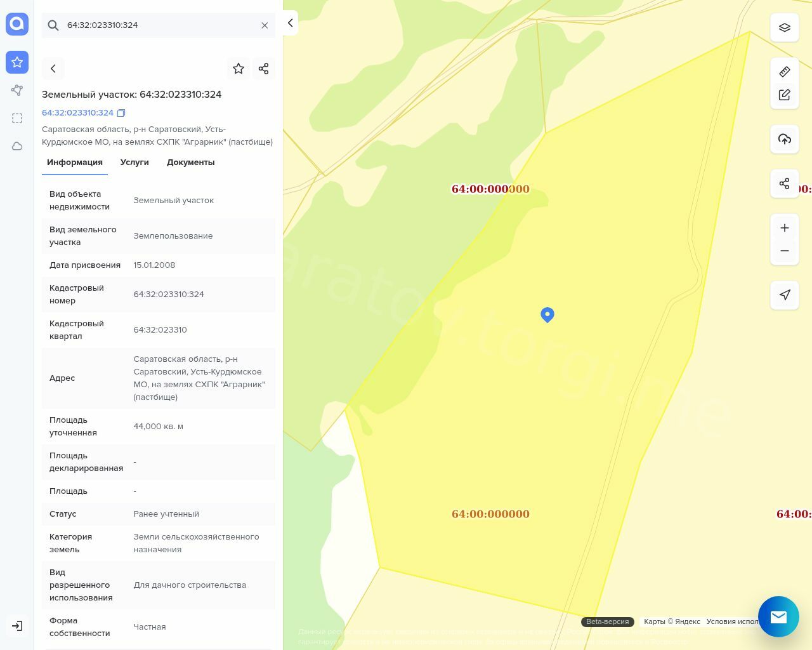Activate the map draw/edit tool
The width and height of the screenshot is (812, 650).
click(x=785, y=95)
